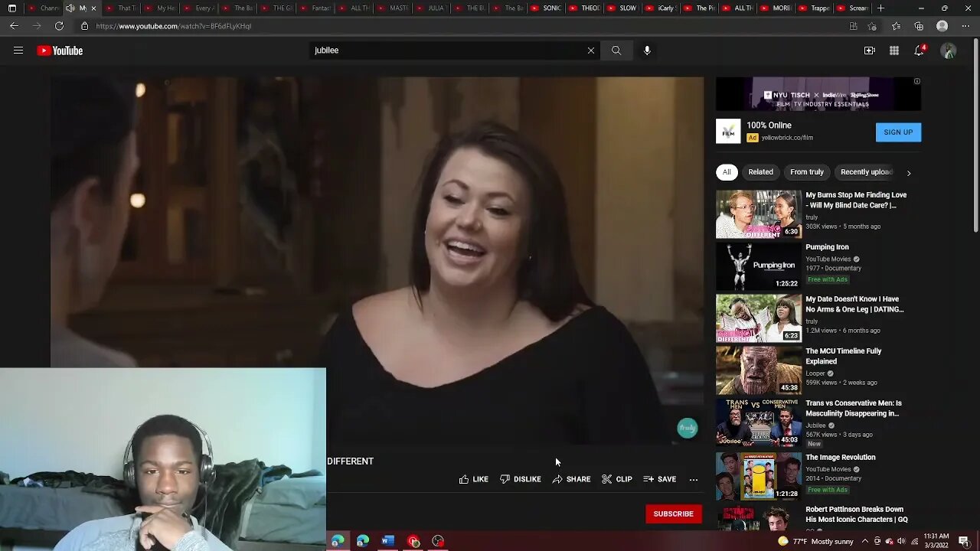Image resolution: width=980 pixels, height=551 pixels.
Task: Switch to the iCarly browser tab
Action: [x=661, y=8]
